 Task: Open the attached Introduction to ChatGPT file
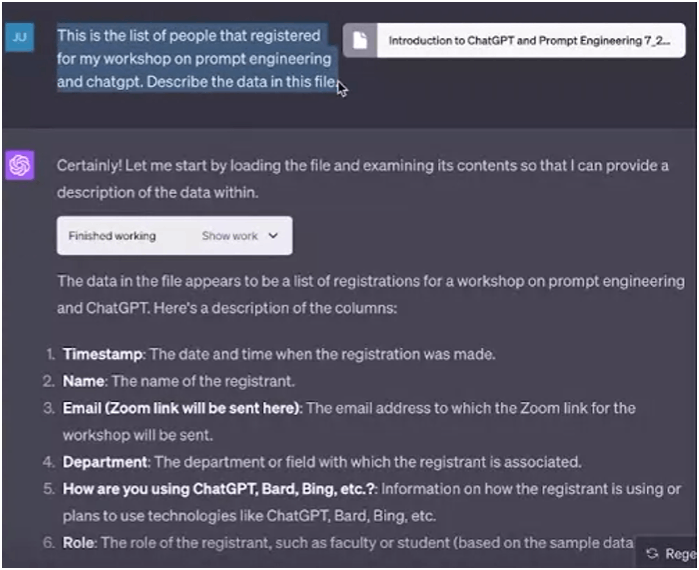(514, 41)
